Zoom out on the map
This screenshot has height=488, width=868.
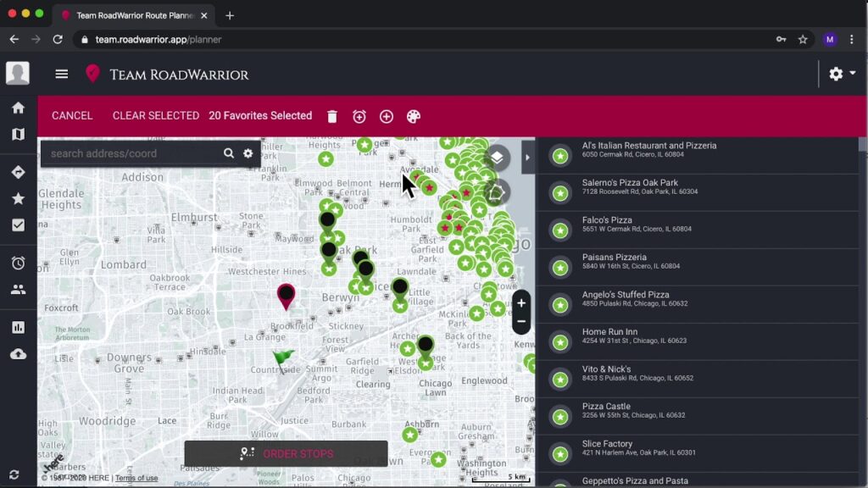(521, 321)
